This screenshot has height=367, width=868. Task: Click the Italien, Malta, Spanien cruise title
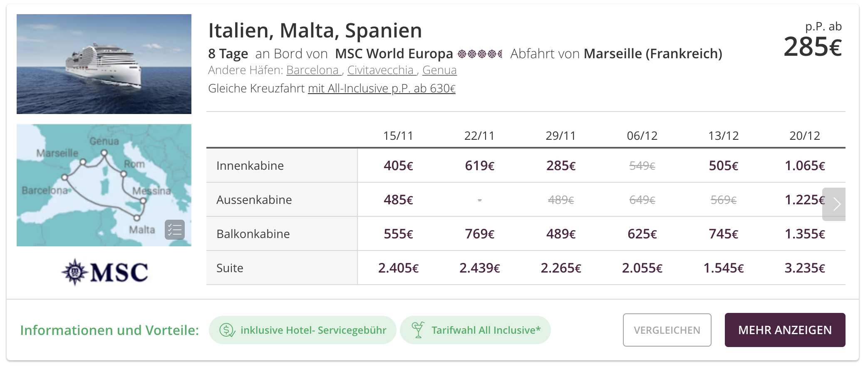tap(315, 31)
